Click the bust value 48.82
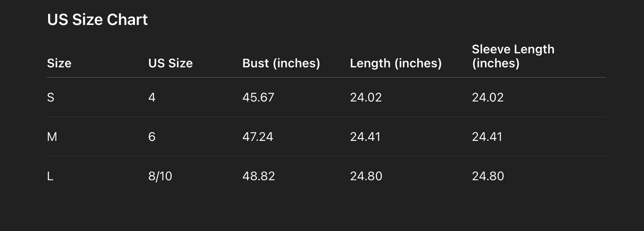 coord(258,176)
